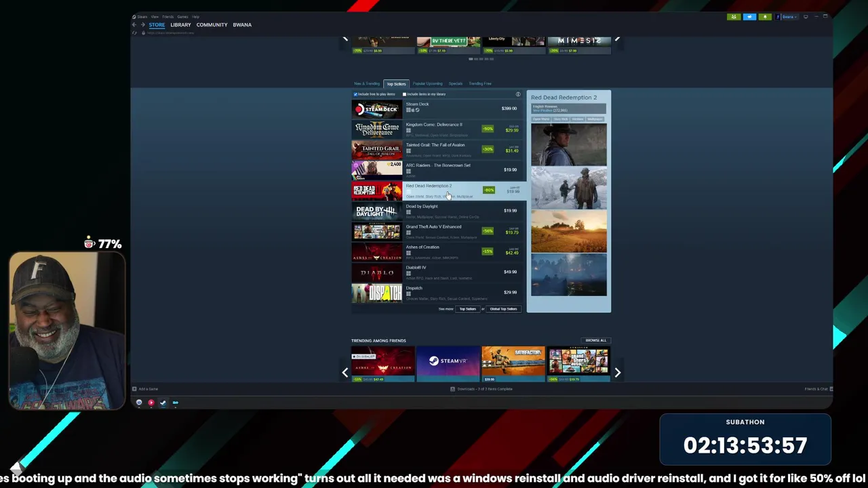This screenshot has width=868, height=488.
Task: Click the Open World tag in preview panel
Action: point(540,119)
